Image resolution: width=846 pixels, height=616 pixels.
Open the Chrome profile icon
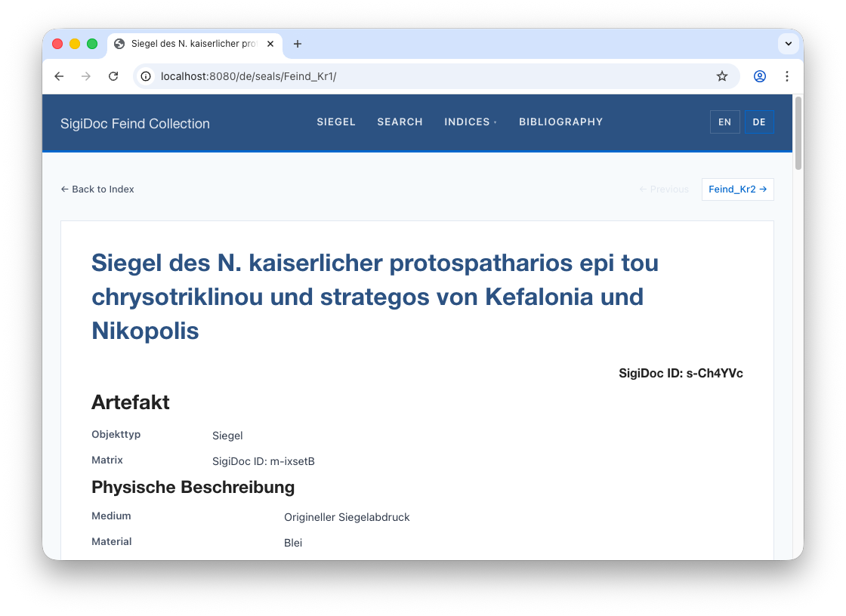click(760, 76)
